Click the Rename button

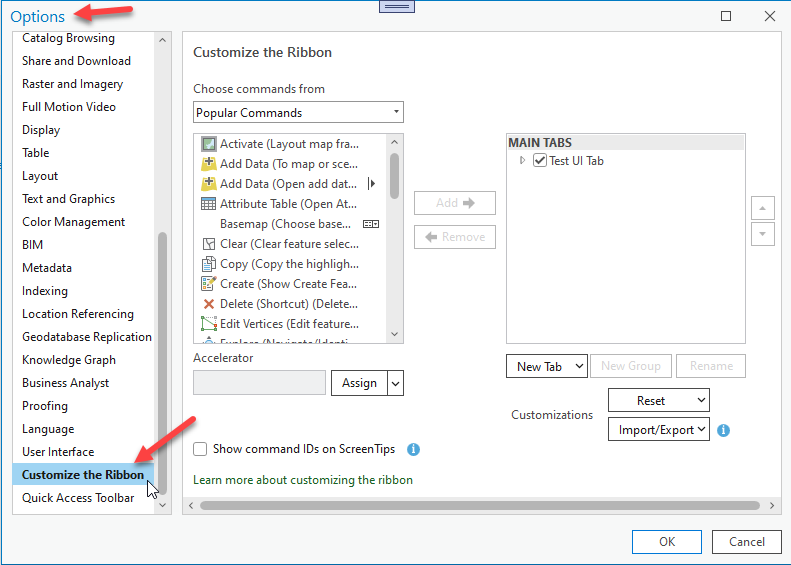[x=711, y=366]
